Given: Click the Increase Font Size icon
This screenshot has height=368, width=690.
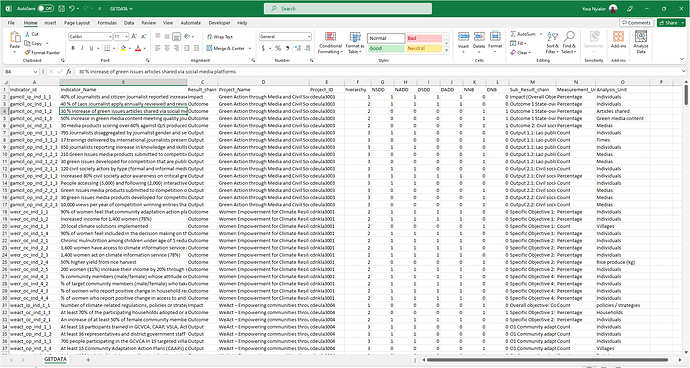Looking at the screenshot, I should pyautogui.click(x=134, y=37).
